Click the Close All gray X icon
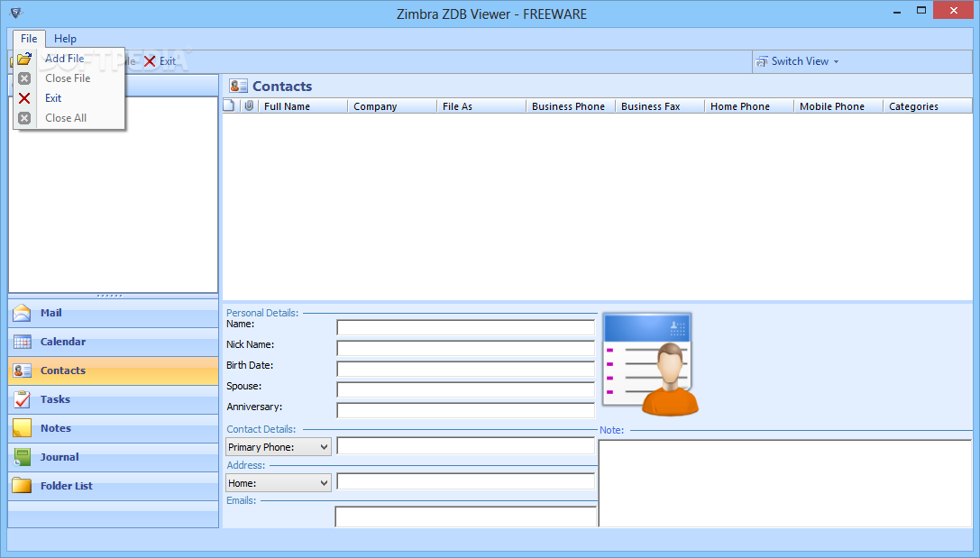This screenshot has width=980, height=558. [x=24, y=118]
